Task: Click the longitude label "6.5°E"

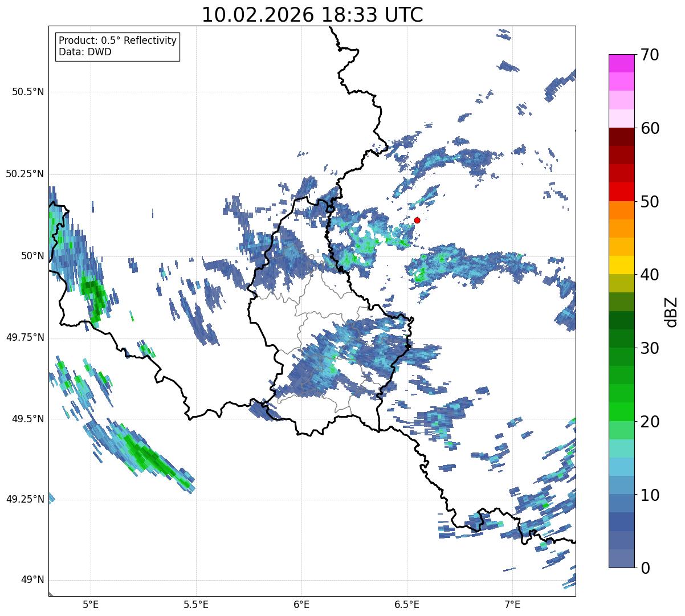Action: point(407,604)
